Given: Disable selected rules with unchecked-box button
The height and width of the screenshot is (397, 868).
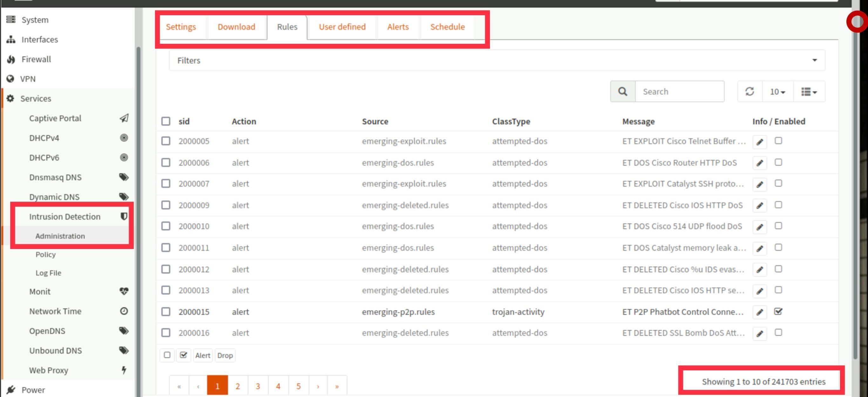Looking at the screenshot, I should point(167,355).
